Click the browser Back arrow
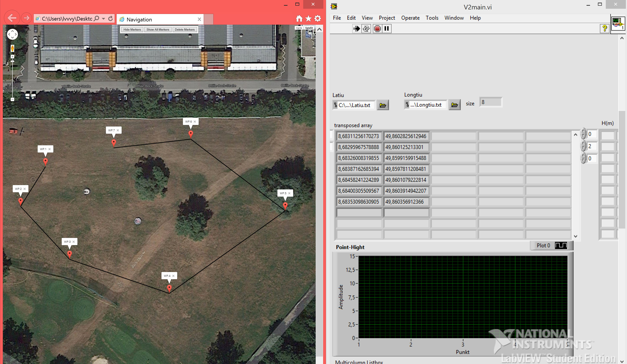This screenshot has width=627, height=364. [12, 18]
